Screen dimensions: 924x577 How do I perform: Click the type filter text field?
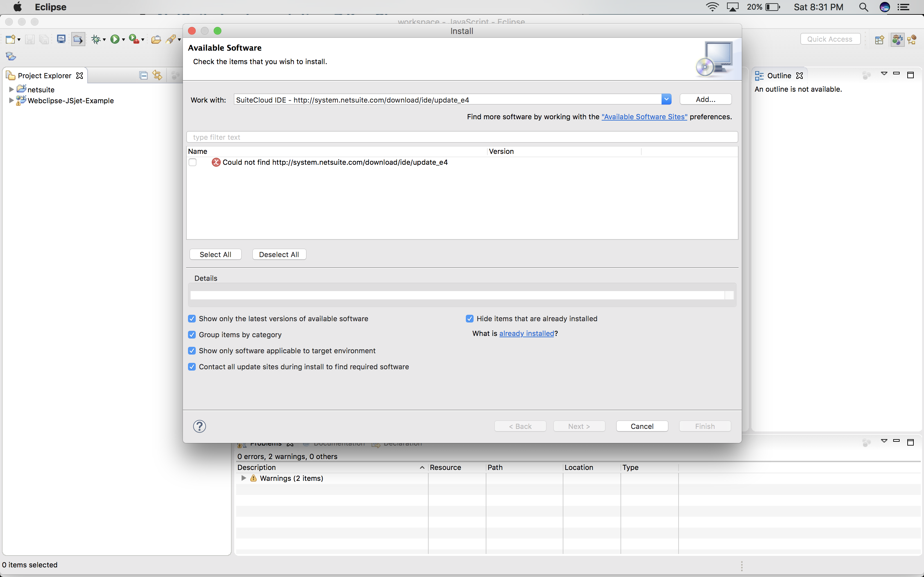click(462, 137)
